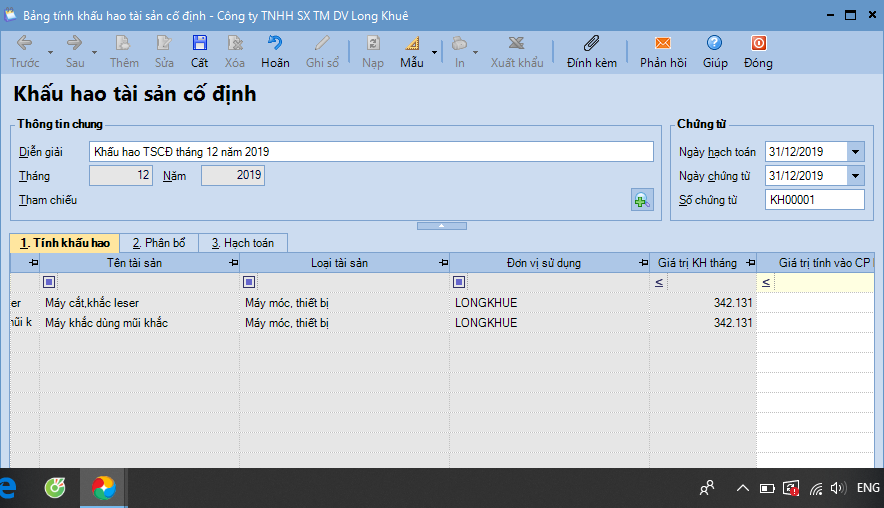Screen dimensions: 884x508
Task: Open filter operator for Giá trị tính vào CP
Action: coord(766,282)
